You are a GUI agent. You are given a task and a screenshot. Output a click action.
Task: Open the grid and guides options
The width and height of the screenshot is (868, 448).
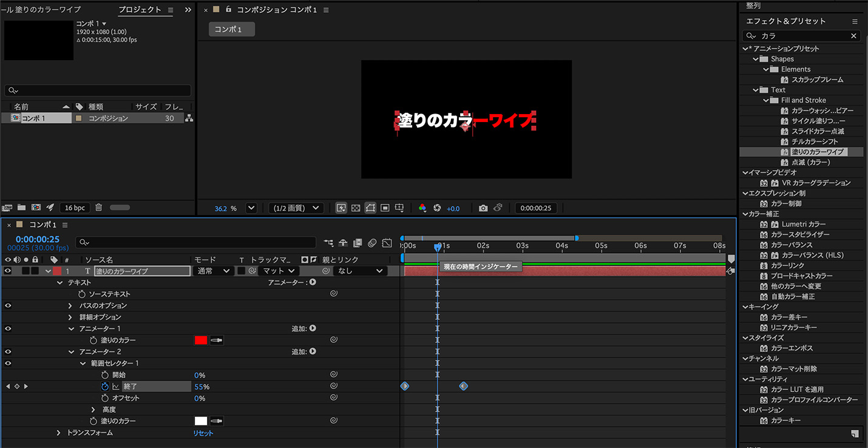coord(385,208)
